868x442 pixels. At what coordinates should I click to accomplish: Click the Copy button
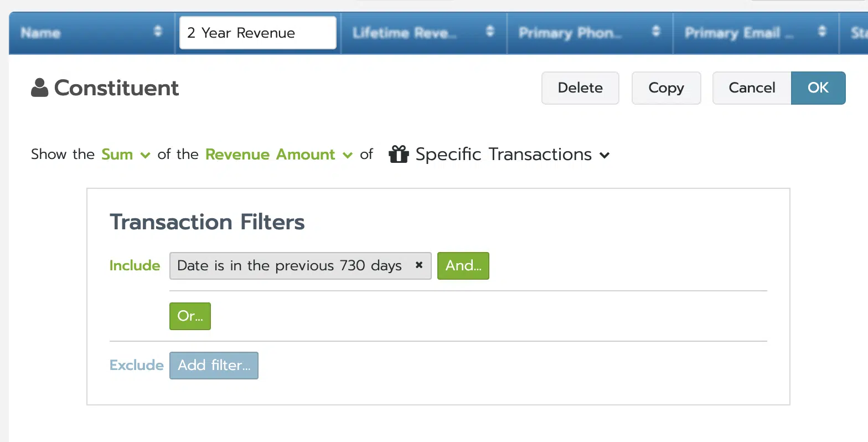[666, 88]
